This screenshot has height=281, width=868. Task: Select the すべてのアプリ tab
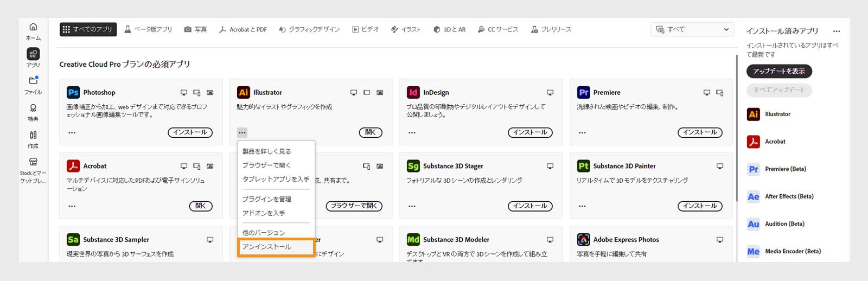pyautogui.click(x=88, y=29)
